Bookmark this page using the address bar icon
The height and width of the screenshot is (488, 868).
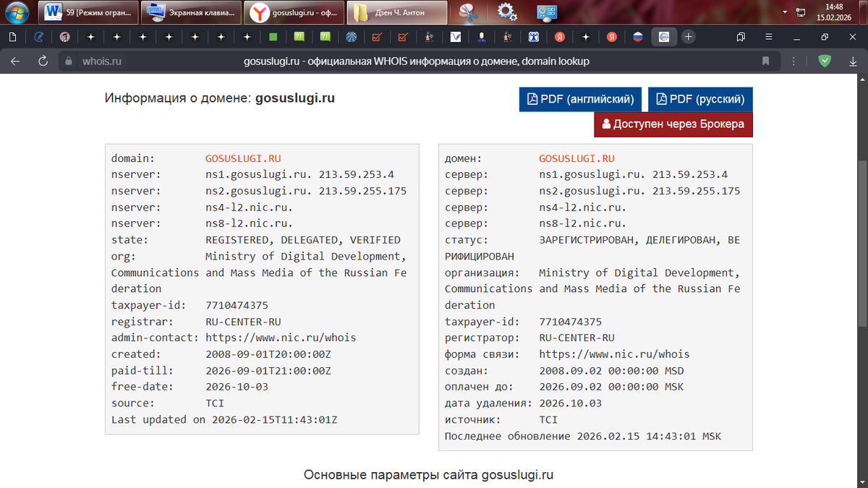(x=765, y=61)
